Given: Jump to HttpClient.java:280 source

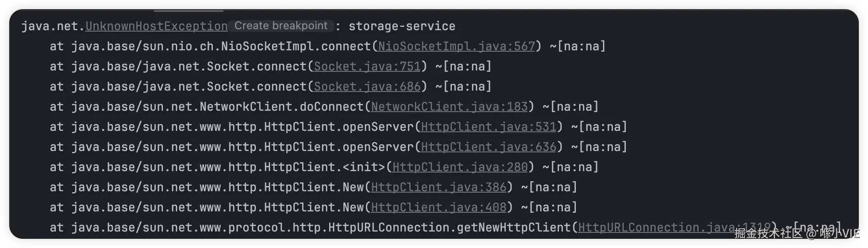Looking at the screenshot, I should click(x=460, y=167).
